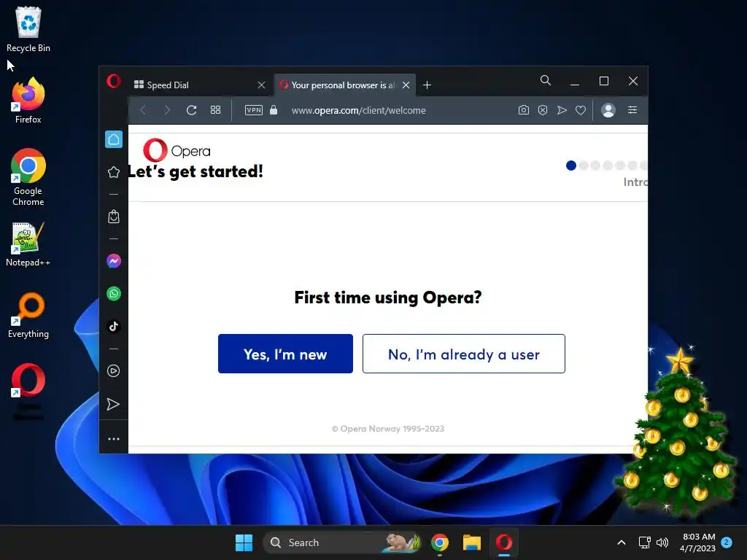The width and height of the screenshot is (747, 560).
Task: Go forward to next page
Action: (x=167, y=111)
